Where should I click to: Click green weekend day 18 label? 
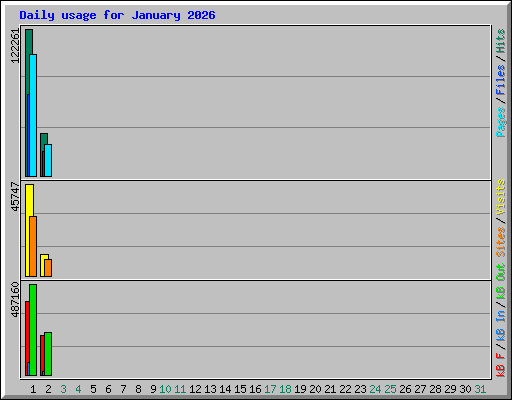tap(285, 389)
